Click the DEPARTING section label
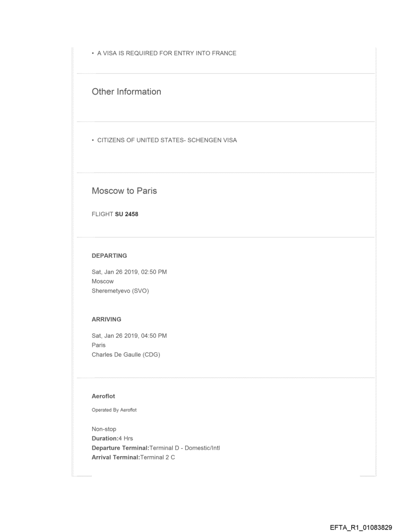 pos(109,256)
